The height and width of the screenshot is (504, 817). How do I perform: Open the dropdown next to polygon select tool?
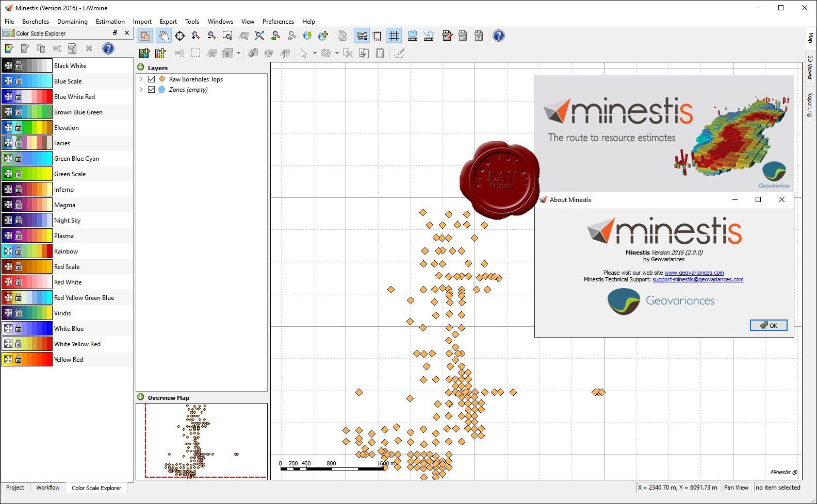(337, 53)
